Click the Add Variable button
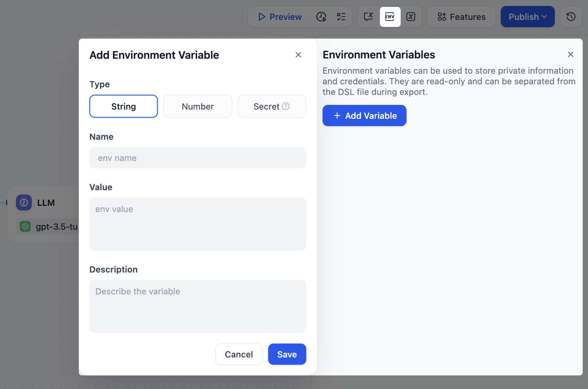The width and height of the screenshot is (588, 389). [364, 116]
